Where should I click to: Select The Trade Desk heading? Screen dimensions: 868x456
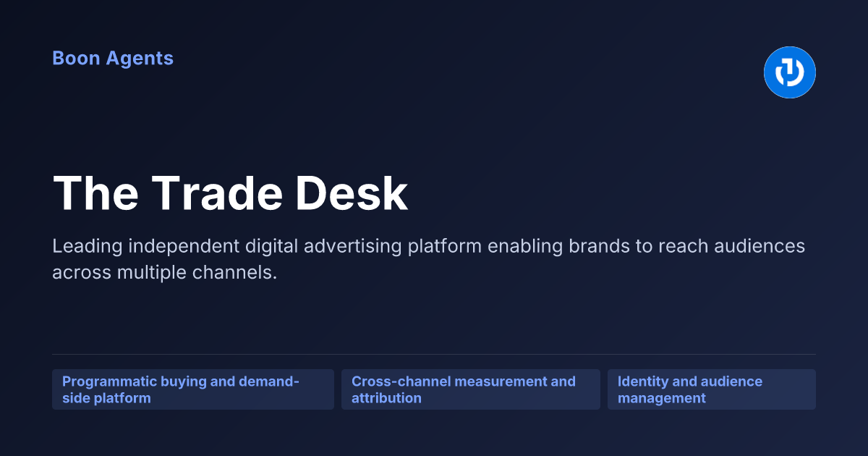pos(230,193)
